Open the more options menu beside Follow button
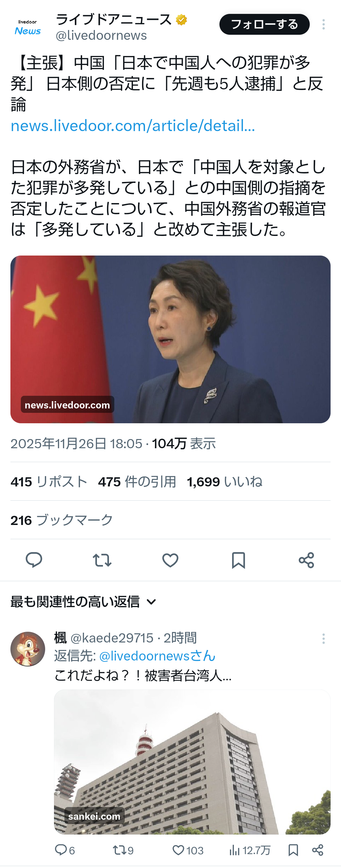The height and width of the screenshot is (868, 341). click(324, 24)
